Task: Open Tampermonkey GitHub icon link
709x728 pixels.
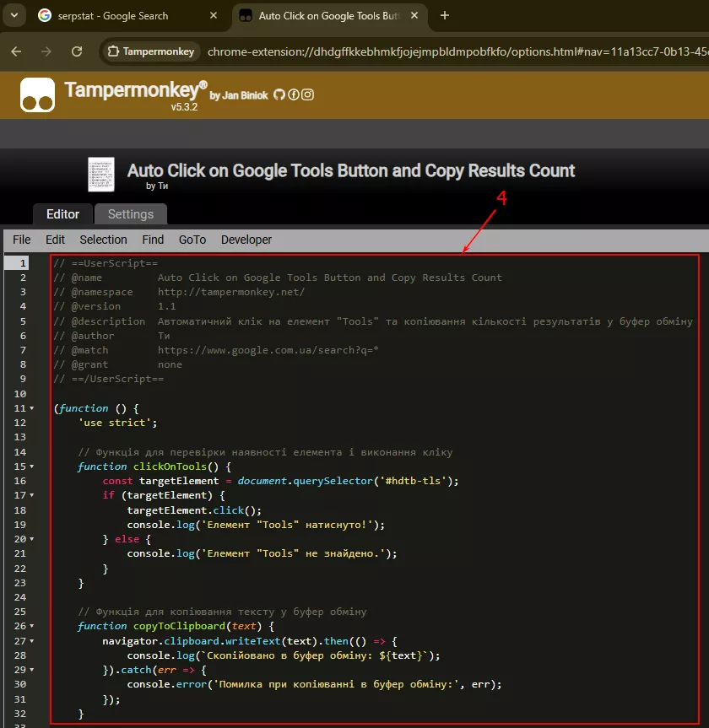Action: tap(279, 94)
